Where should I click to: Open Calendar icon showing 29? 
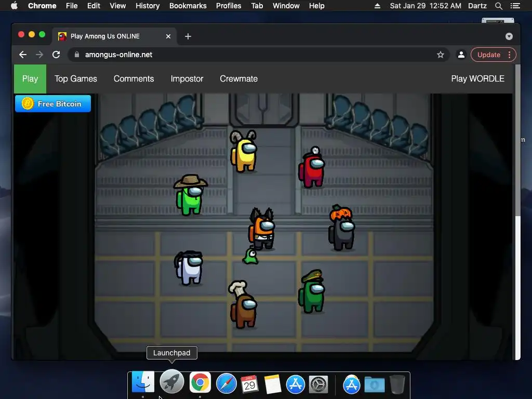[x=249, y=384]
